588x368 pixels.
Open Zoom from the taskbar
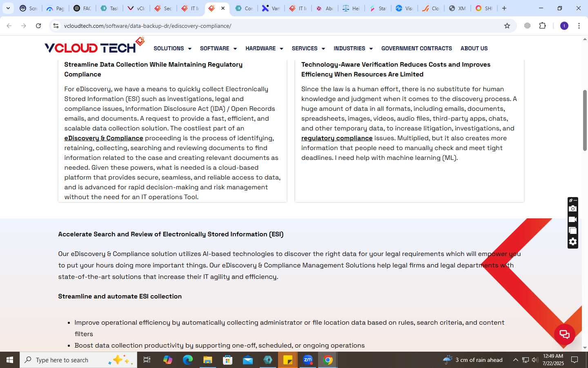pyautogui.click(x=308, y=360)
